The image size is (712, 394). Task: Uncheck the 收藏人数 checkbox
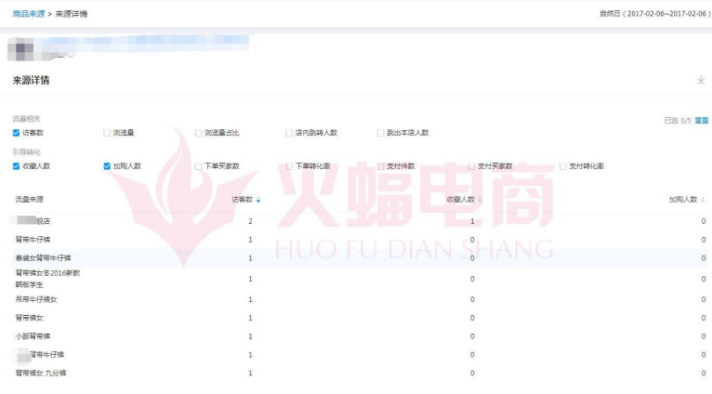16,166
